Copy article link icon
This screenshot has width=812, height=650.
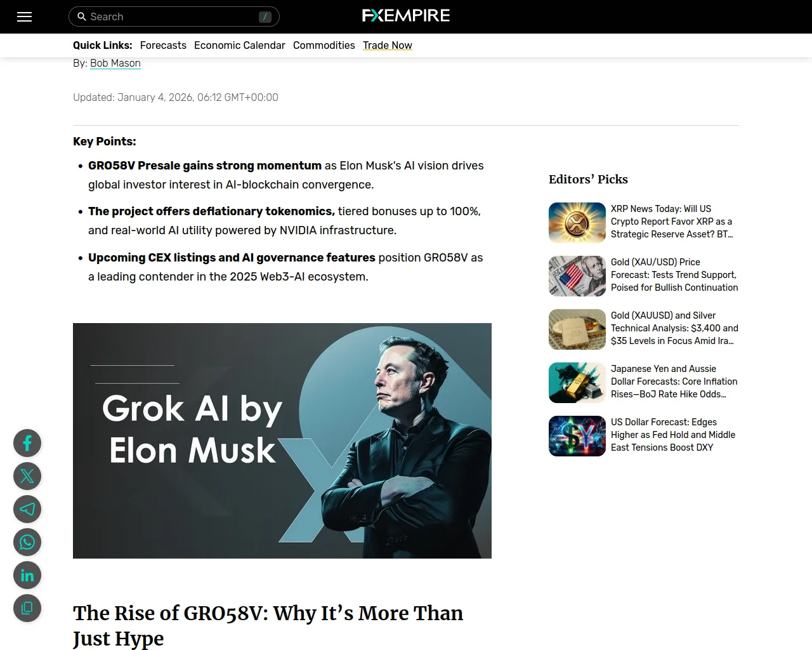pos(27,608)
